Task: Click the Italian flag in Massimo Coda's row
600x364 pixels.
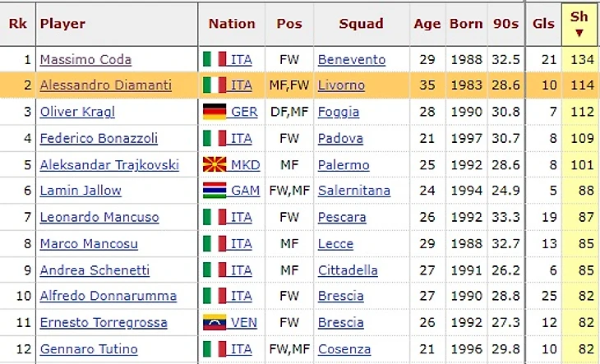Action: [215, 59]
